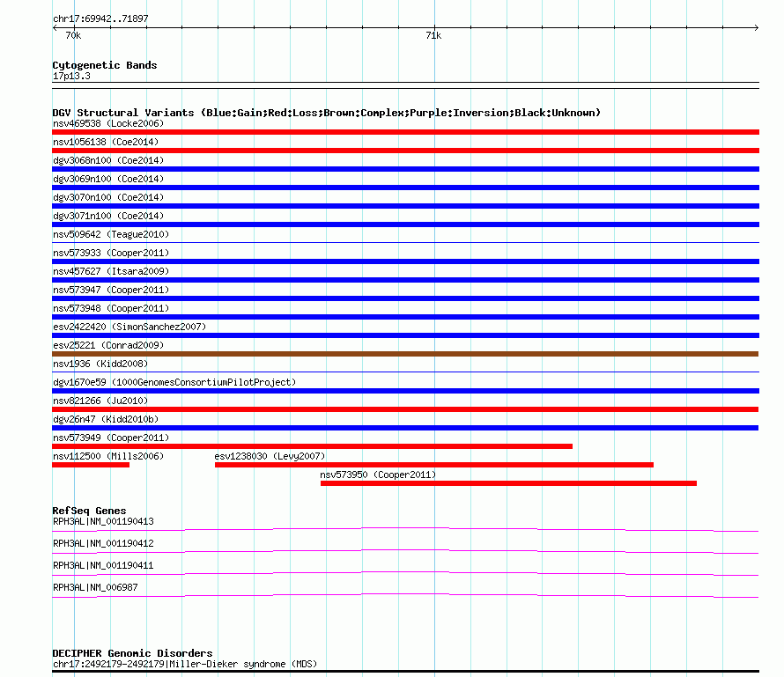784x677 pixels.
Task: Click the red loss bar for nsv469538
Action: pyautogui.click(x=405, y=132)
